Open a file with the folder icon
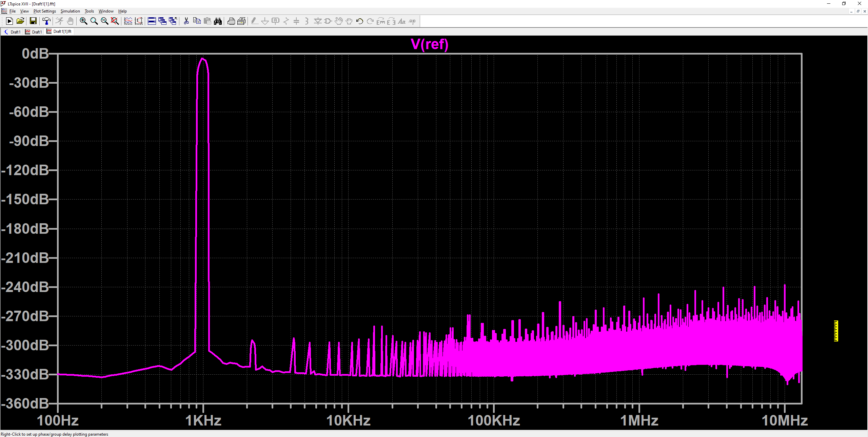The height and width of the screenshot is (437, 868). [20, 21]
